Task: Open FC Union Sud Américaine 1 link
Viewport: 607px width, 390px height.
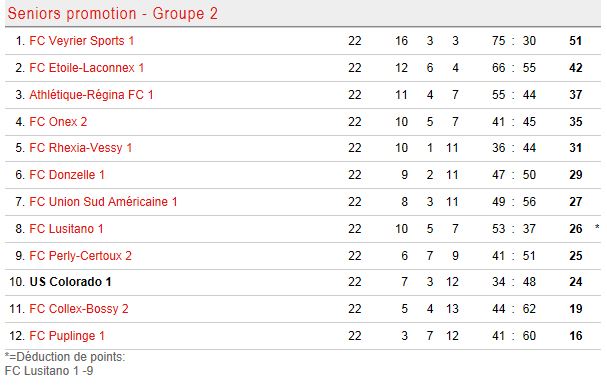Action: point(103,202)
